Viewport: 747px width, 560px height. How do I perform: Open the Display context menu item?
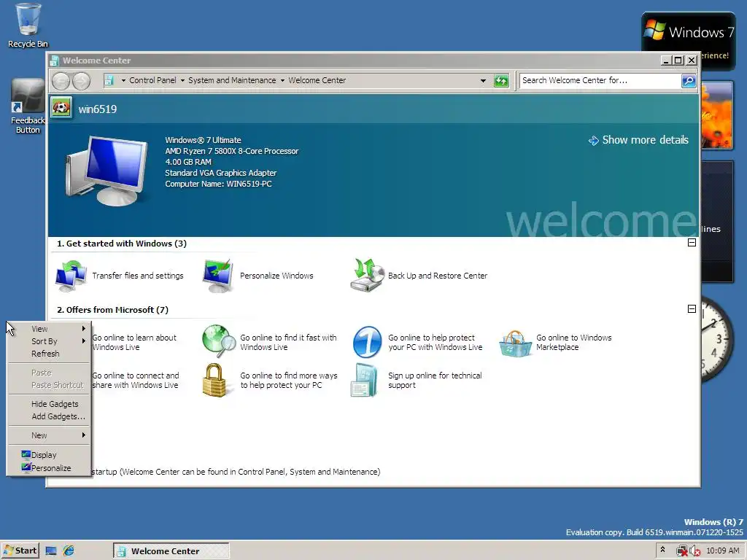tap(49, 455)
